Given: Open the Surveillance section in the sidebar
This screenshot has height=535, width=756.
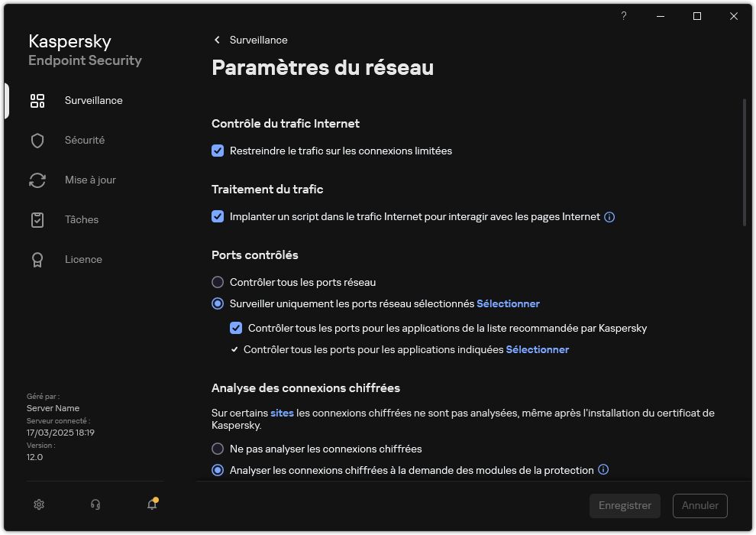Looking at the screenshot, I should (93, 100).
